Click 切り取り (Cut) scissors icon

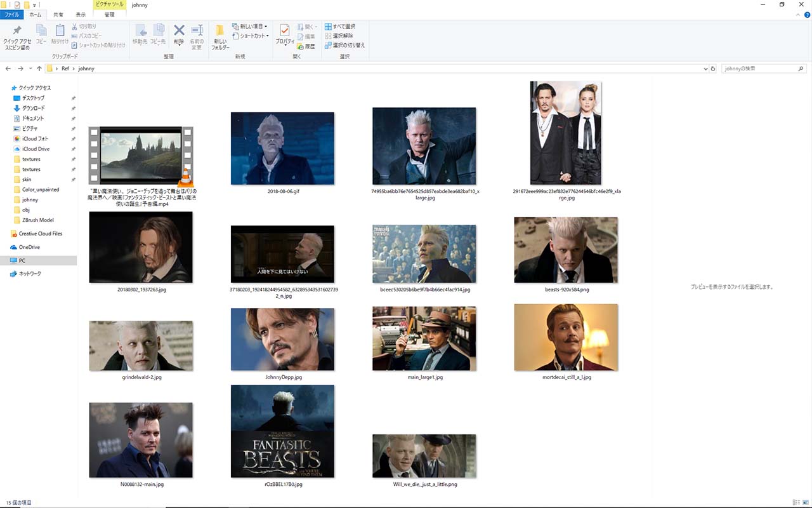click(x=83, y=27)
